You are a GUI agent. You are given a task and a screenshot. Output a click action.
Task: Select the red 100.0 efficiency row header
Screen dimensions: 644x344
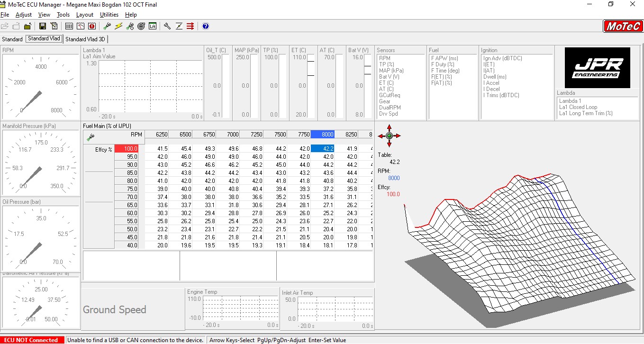(126, 149)
